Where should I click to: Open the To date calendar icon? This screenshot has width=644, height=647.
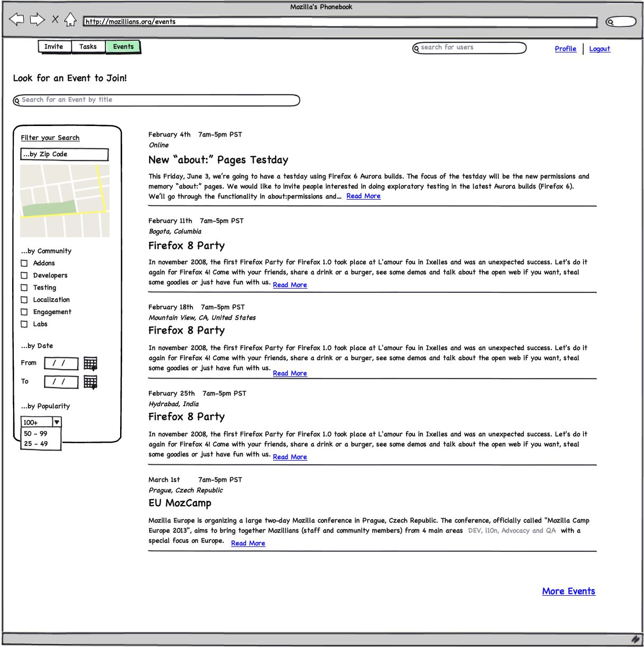point(90,382)
